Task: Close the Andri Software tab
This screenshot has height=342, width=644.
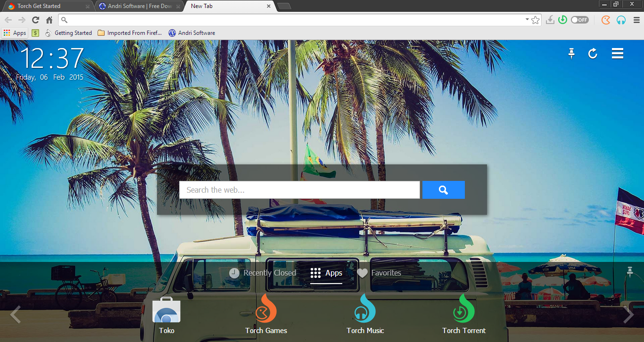Action: (x=178, y=7)
